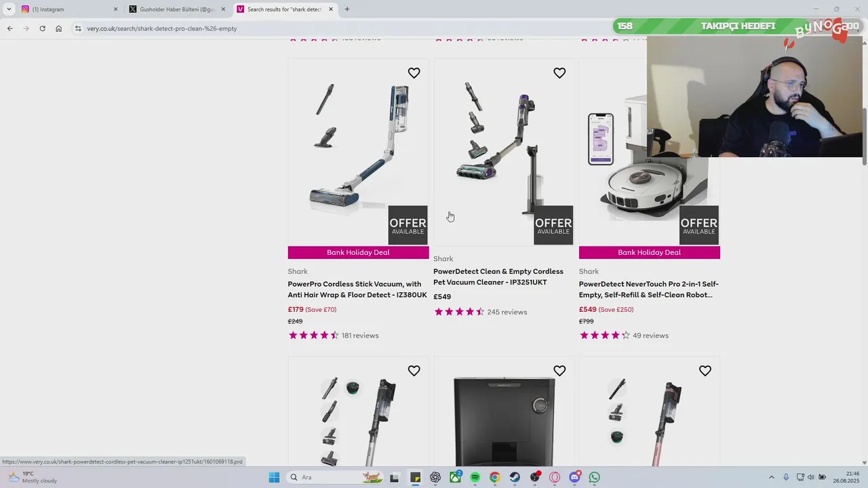The image size is (868, 488).
Task: Click Bank Holiday Deal banner under robot vacuum
Action: tap(650, 252)
